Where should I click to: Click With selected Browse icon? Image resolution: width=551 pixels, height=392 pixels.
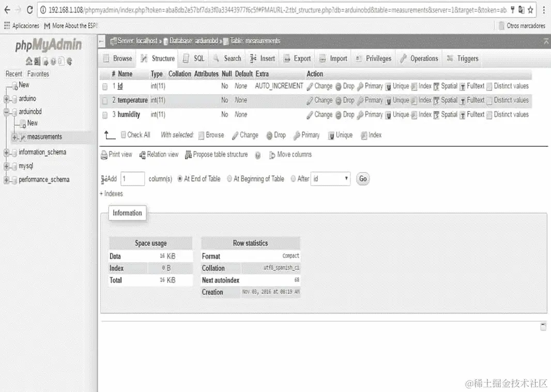point(202,135)
